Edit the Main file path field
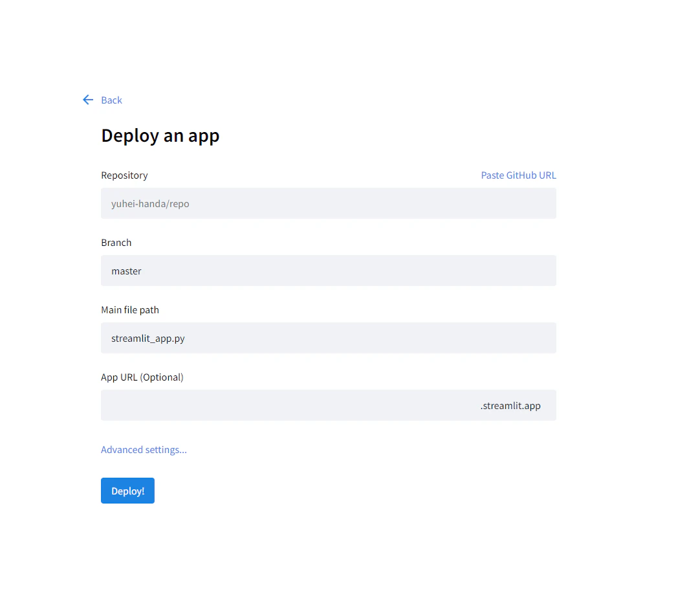Image resolution: width=700 pixels, height=589 pixels. 329,338
